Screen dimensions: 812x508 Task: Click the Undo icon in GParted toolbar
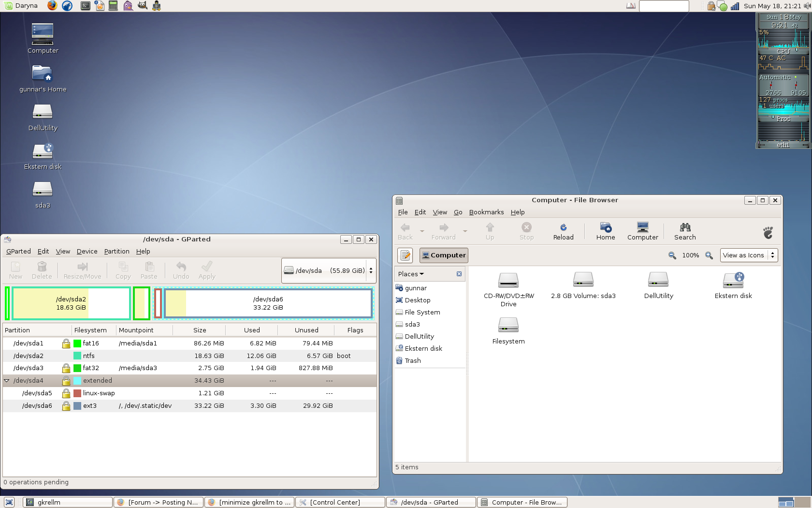(181, 270)
